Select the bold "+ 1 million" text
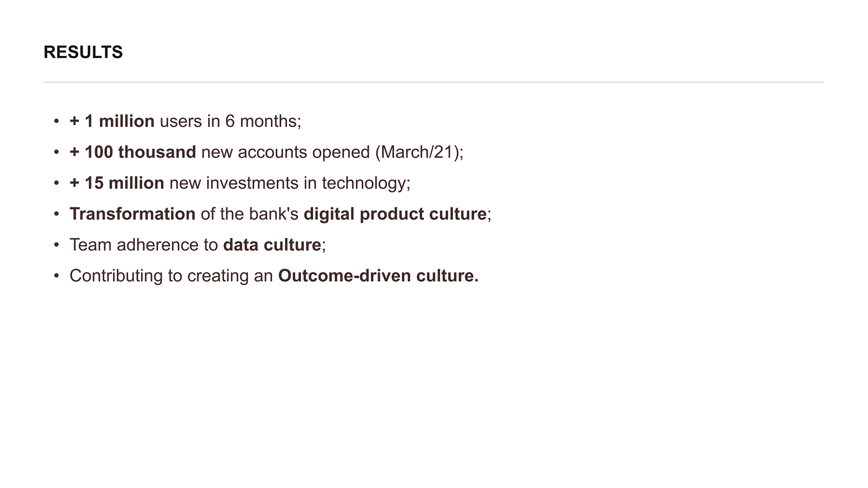 click(x=112, y=121)
